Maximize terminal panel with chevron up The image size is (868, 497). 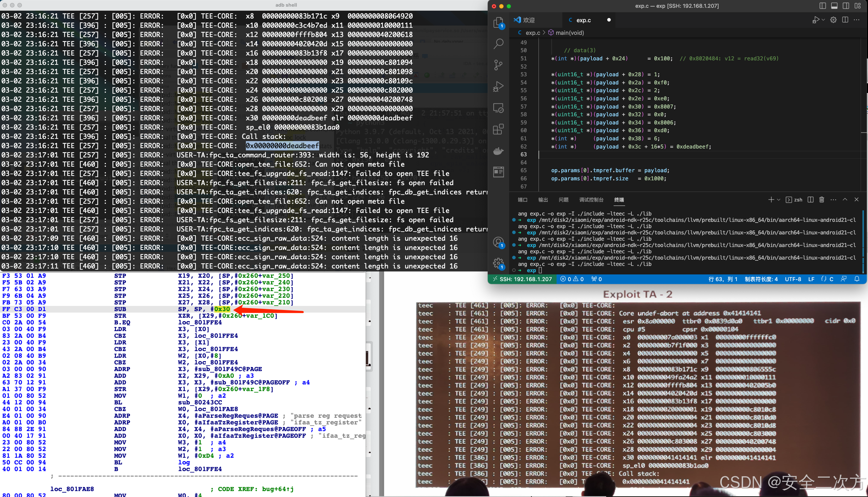(x=845, y=200)
